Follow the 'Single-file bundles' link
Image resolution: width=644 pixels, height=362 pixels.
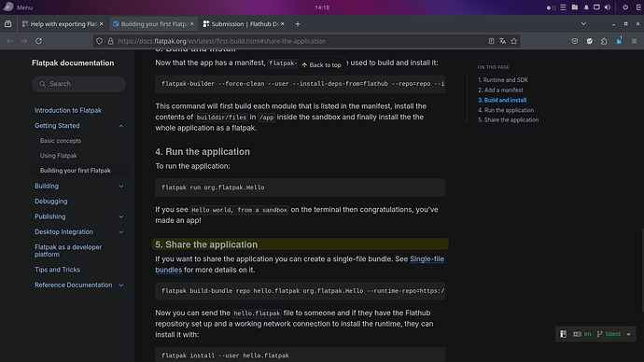pyautogui.click(x=427, y=259)
